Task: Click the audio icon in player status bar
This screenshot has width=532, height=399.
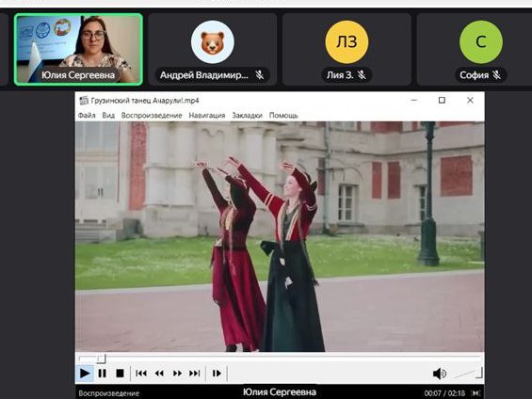Action: point(476,393)
